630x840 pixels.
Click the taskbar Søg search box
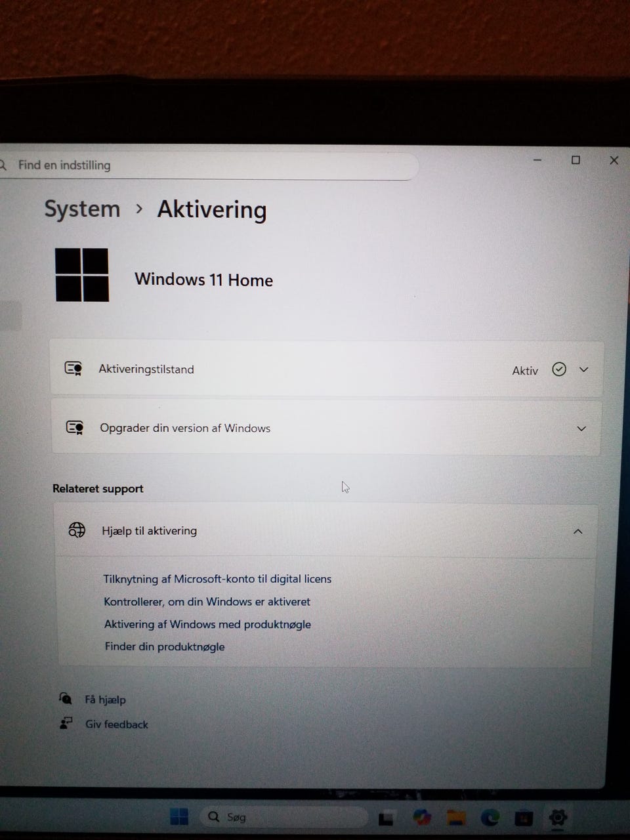coord(283,817)
